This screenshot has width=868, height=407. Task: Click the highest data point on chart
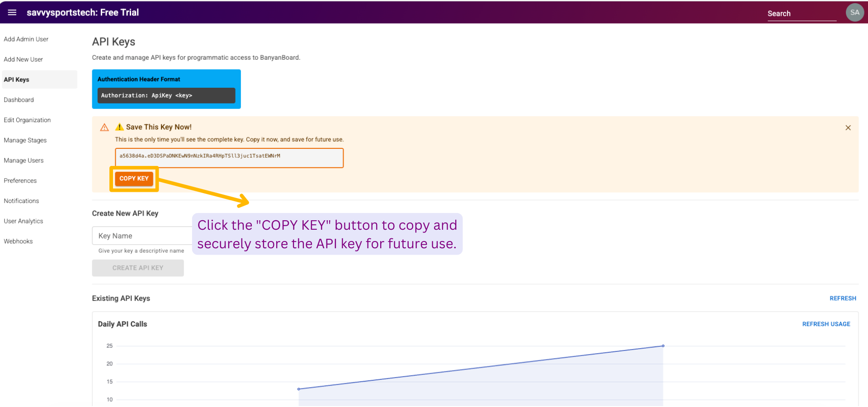coord(663,346)
